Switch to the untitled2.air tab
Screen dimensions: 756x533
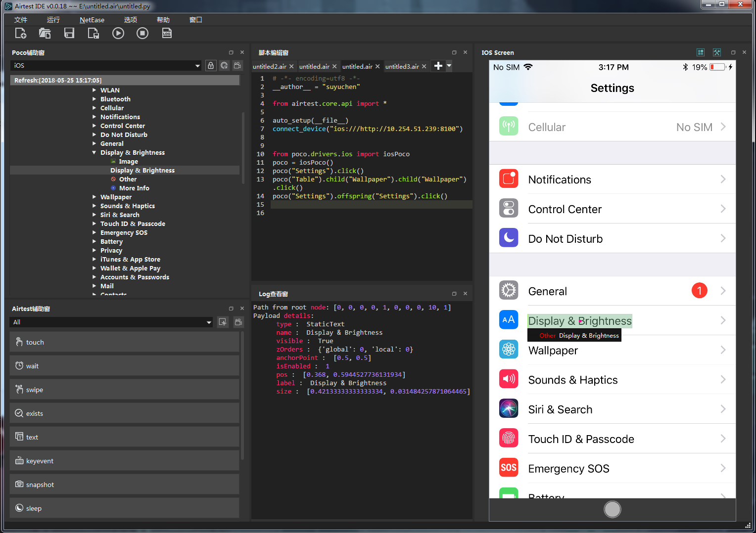pos(270,66)
